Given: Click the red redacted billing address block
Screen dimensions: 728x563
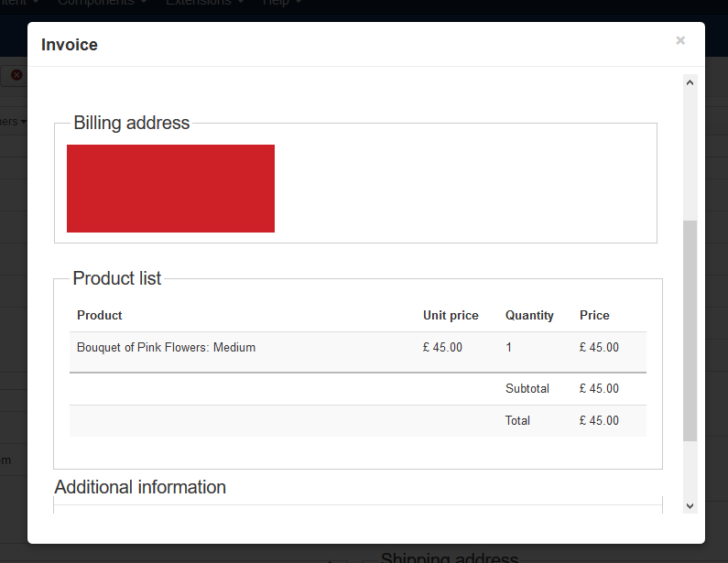Looking at the screenshot, I should pyautogui.click(x=170, y=189).
